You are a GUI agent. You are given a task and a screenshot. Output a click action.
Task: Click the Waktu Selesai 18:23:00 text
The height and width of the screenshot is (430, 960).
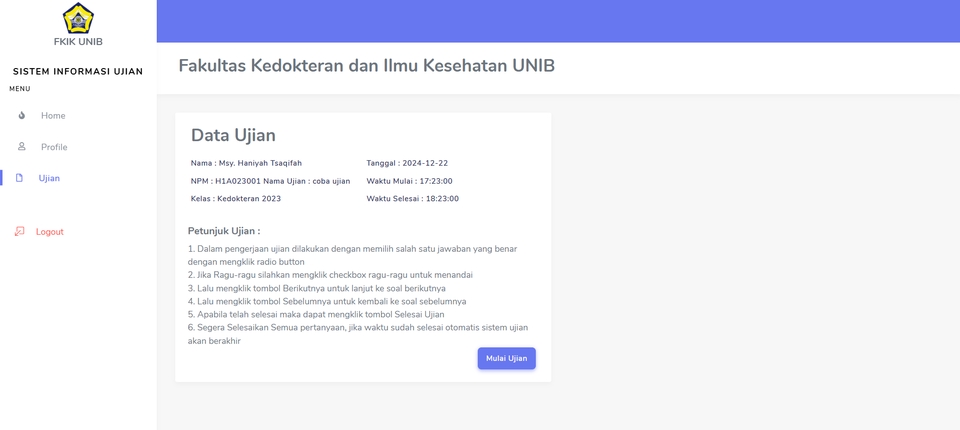pyautogui.click(x=412, y=198)
